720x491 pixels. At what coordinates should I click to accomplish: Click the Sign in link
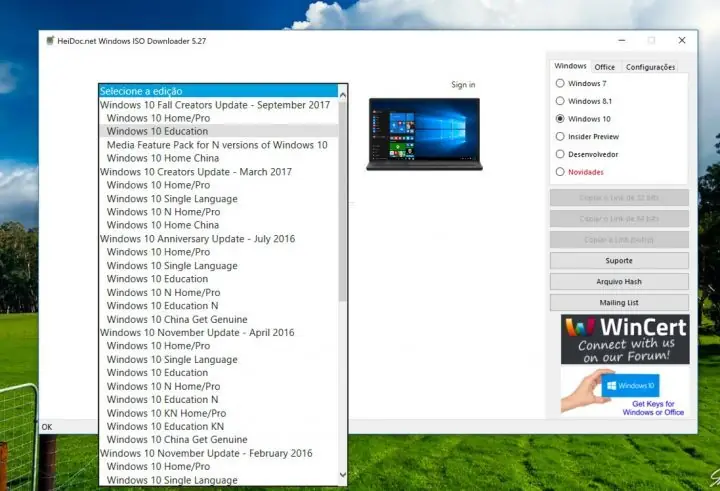[463, 85]
